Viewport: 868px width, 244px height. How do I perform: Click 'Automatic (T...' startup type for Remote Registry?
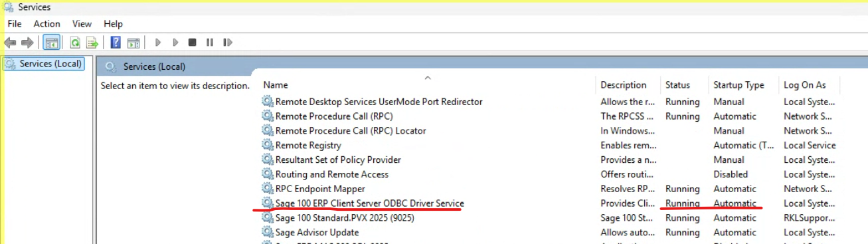(744, 146)
